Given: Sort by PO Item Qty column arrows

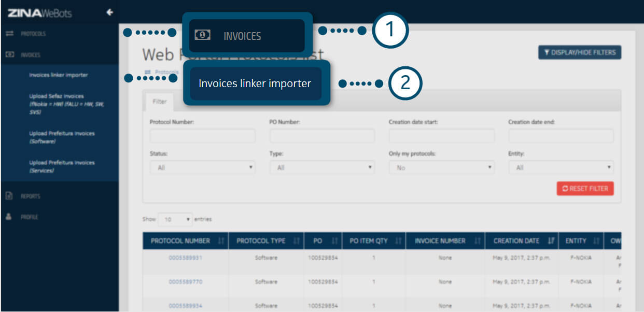Looking at the screenshot, I should coord(397,241).
